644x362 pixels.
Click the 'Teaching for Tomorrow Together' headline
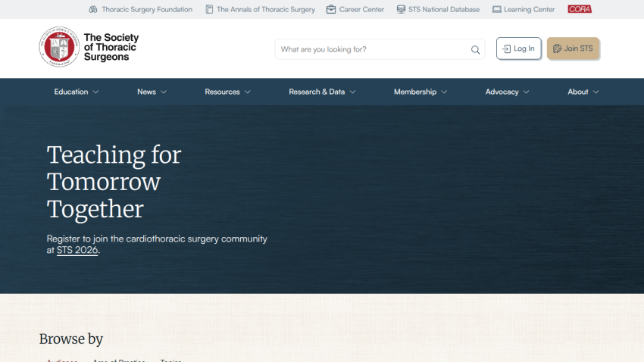(x=114, y=182)
